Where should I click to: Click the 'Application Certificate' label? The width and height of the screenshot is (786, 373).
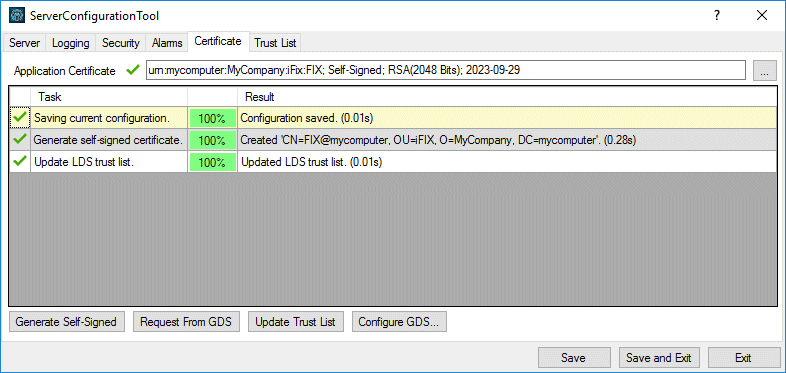pos(65,71)
